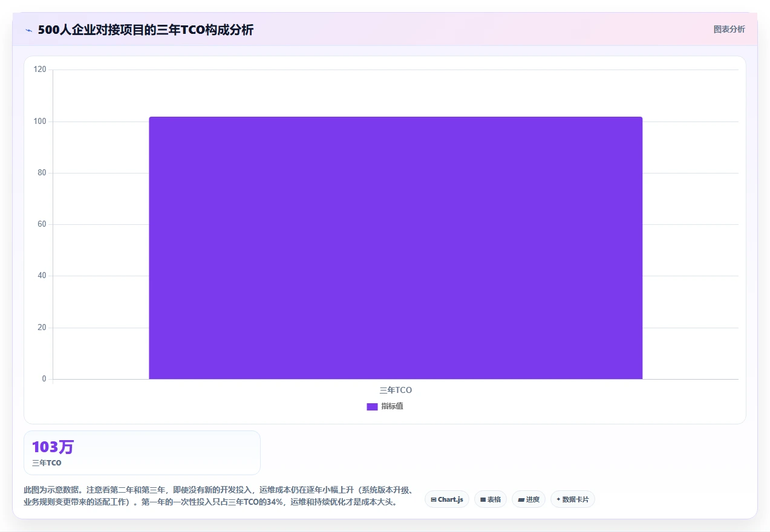Click the 图表分析 label in the header
770x532 pixels.
[x=729, y=29]
